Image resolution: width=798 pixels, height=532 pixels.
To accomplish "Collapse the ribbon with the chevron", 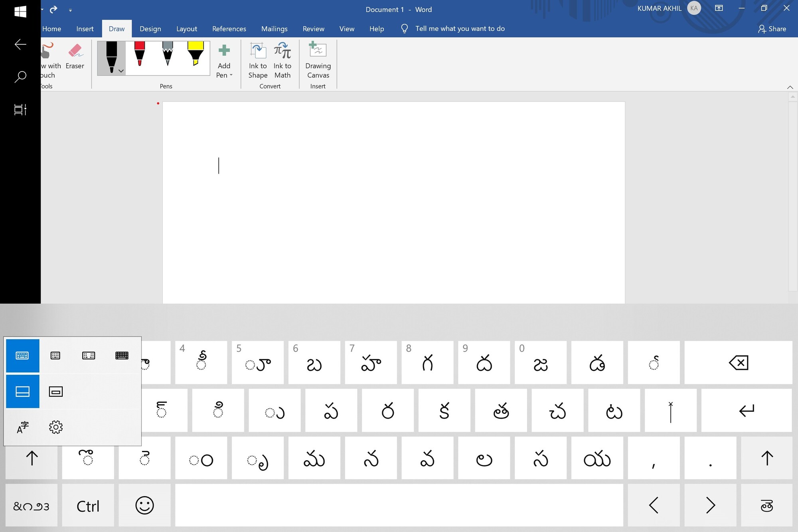I will coord(790,87).
